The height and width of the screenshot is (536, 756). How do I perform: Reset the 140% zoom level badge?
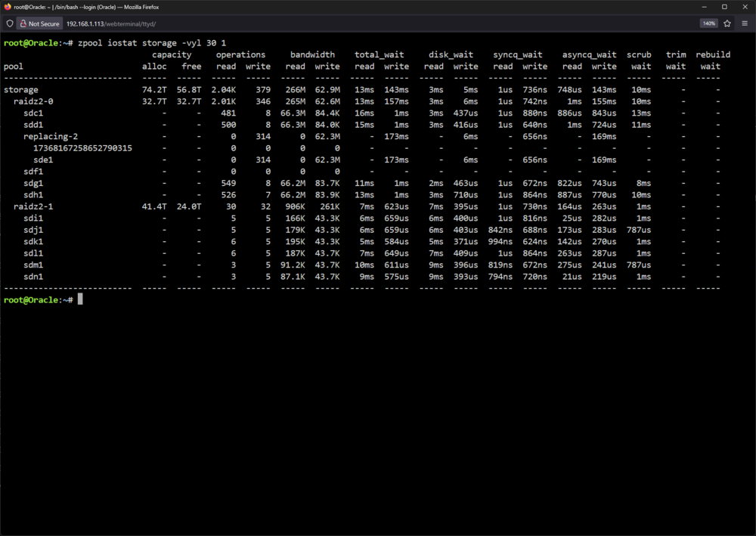pyautogui.click(x=709, y=23)
